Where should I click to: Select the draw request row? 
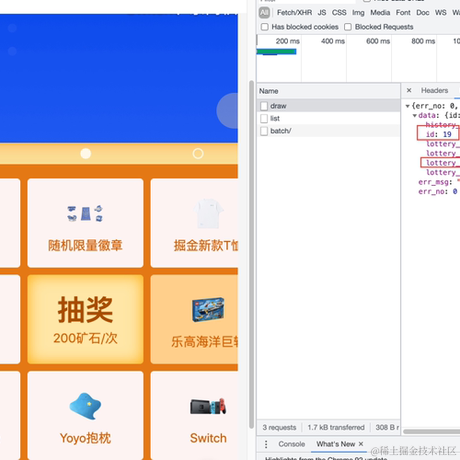click(x=328, y=106)
